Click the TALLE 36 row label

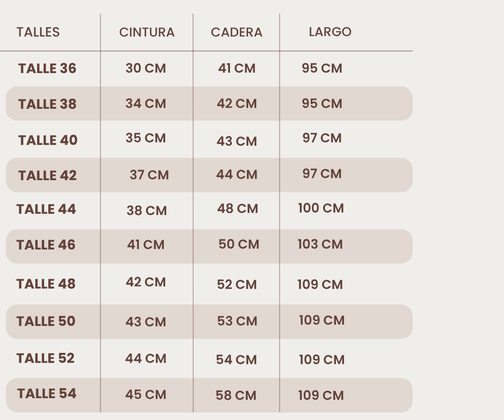[47, 68]
